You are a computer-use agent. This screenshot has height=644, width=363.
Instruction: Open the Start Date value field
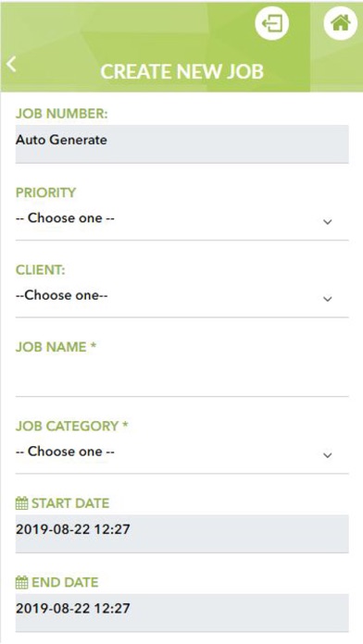tap(182, 534)
